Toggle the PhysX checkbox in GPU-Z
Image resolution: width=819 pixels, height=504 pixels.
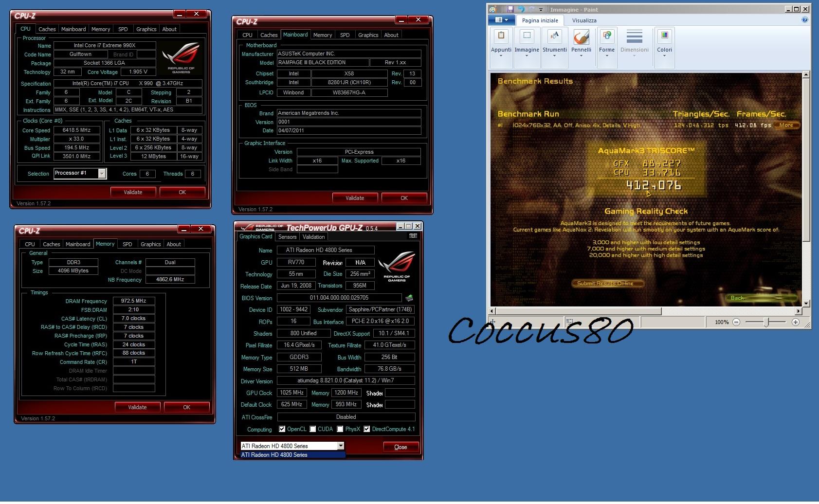pos(340,429)
